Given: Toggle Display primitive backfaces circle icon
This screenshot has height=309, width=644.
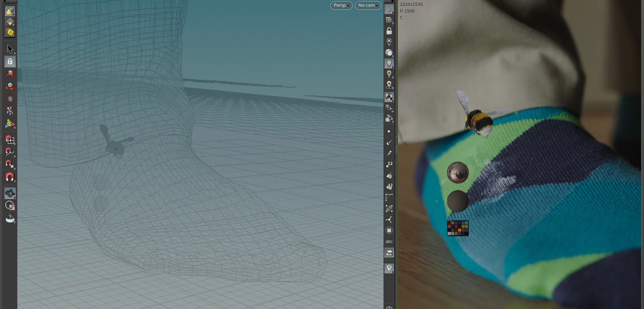Looking at the screenshot, I should click(x=389, y=230).
